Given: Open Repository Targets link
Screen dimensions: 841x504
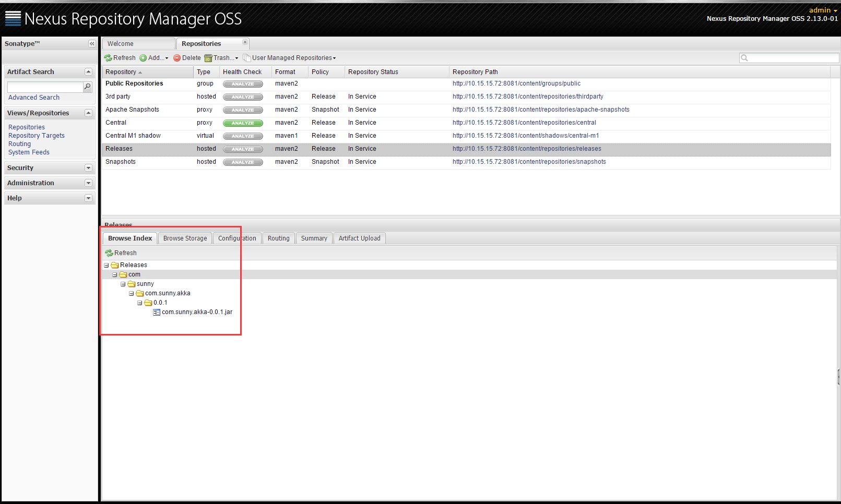Looking at the screenshot, I should pos(37,136).
